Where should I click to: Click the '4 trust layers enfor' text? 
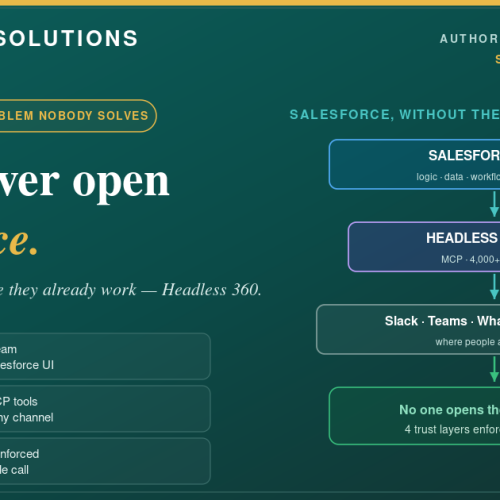(452, 429)
